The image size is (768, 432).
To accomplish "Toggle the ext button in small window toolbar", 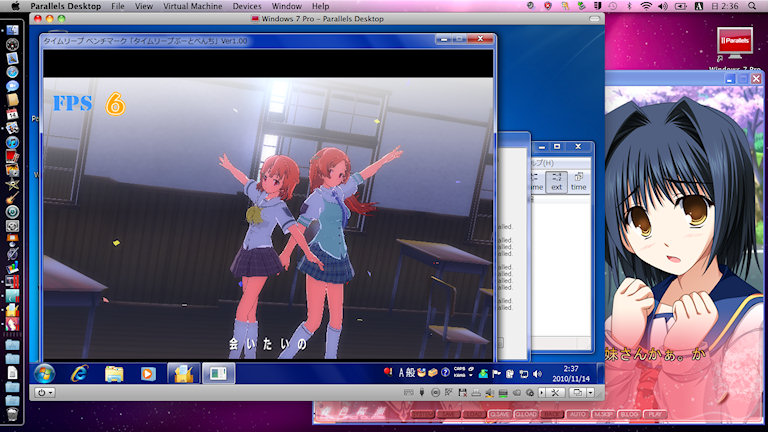I will [x=556, y=182].
